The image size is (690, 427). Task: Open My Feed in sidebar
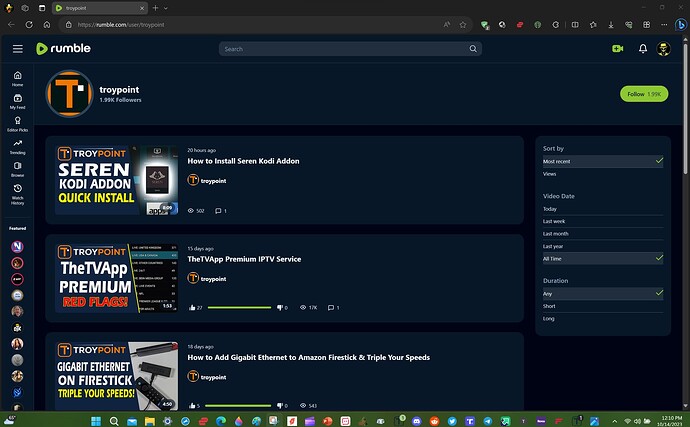point(18,101)
